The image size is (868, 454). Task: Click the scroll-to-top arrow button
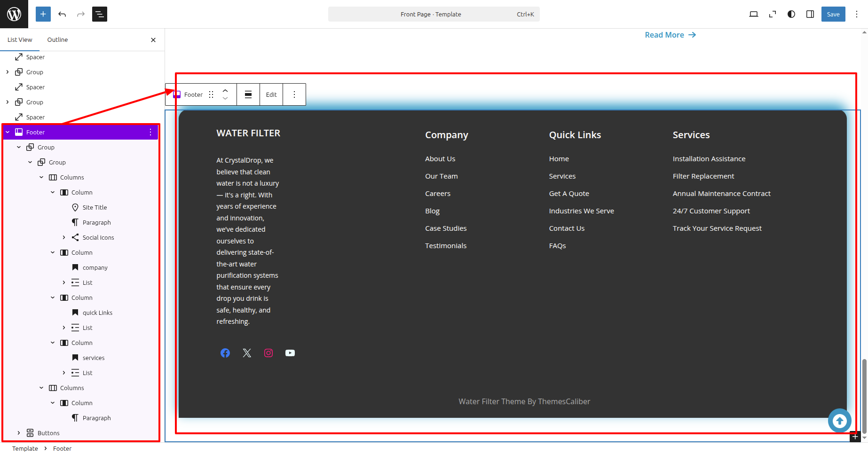point(840,421)
